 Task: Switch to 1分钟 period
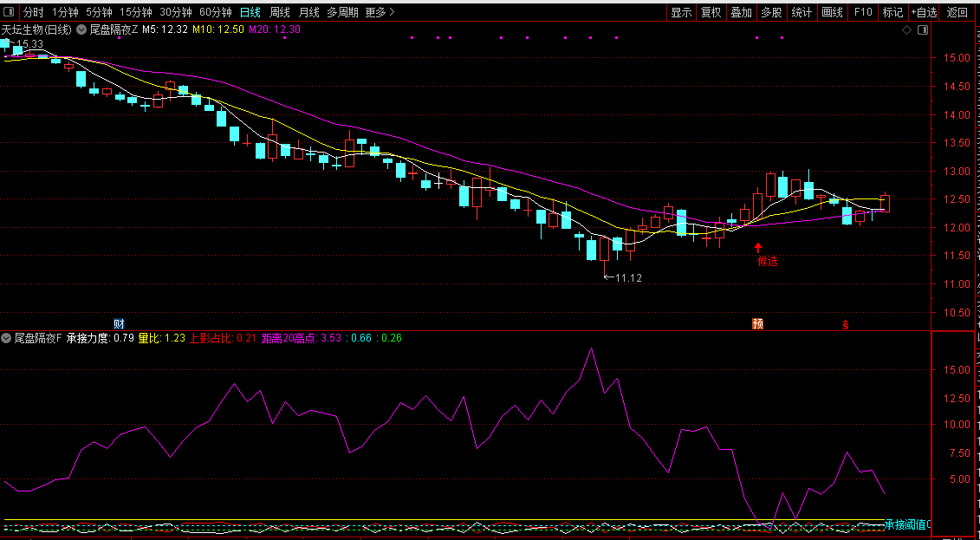pyautogui.click(x=65, y=12)
